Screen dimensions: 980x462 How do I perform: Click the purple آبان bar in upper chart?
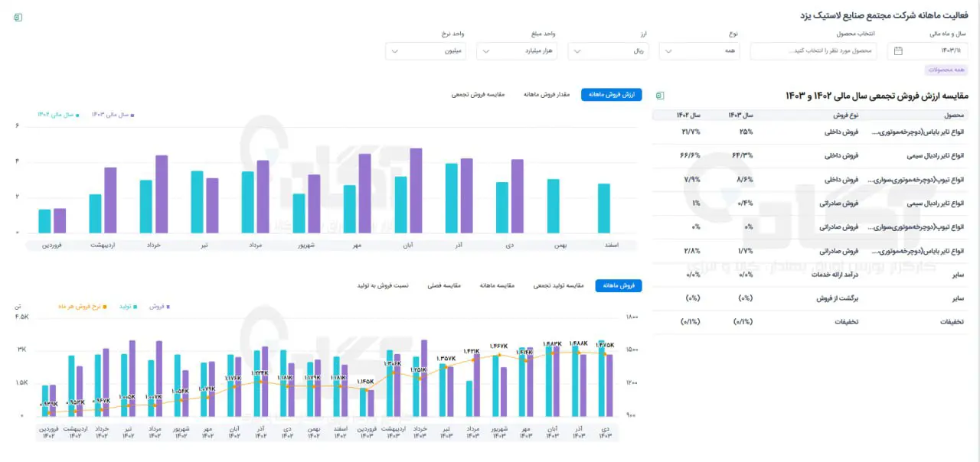click(x=416, y=190)
